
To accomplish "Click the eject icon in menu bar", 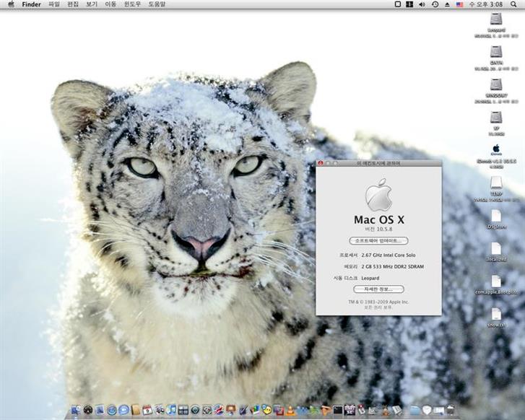I will [447, 4].
